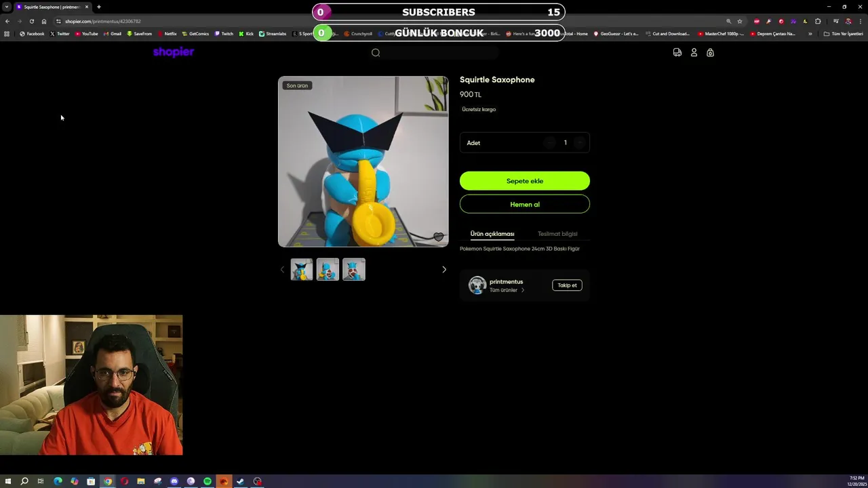Open the order tracking truck icon
Screen dimensions: 868x488
(x=677, y=52)
